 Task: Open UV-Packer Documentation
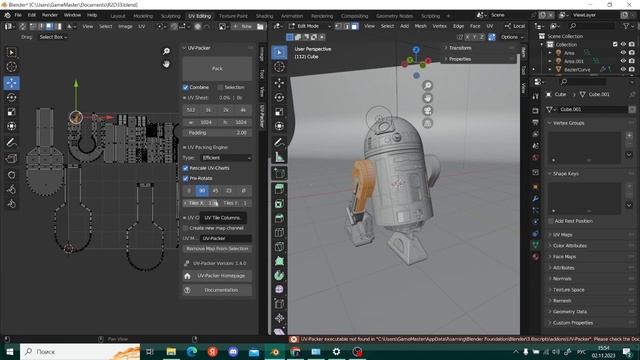[217, 290]
